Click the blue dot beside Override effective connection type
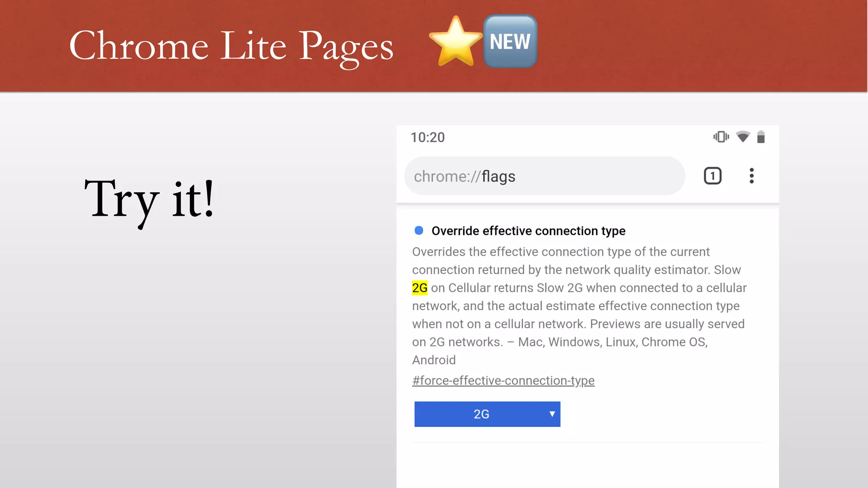This screenshot has width=868, height=488. pyautogui.click(x=419, y=230)
